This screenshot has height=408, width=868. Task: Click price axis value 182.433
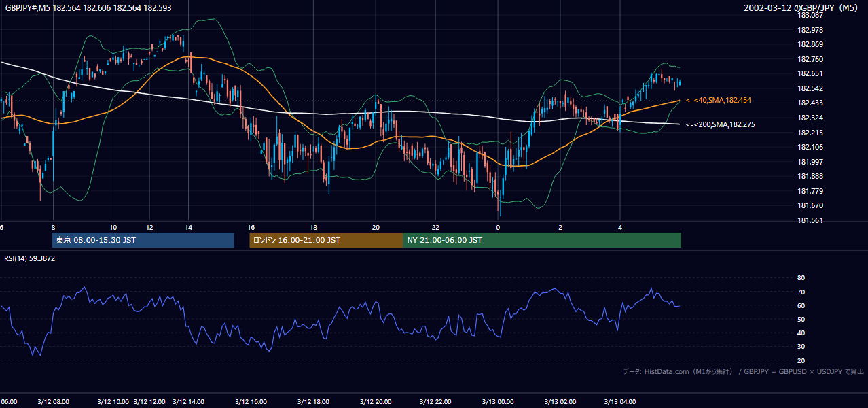click(x=810, y=103)
